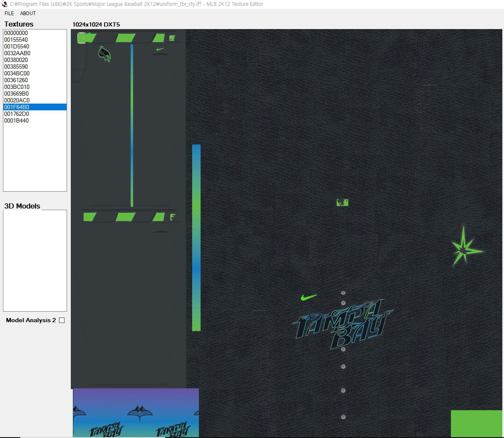The height and width of the screenshot is (438, 504).
Task: Enable the Model Analysis 2 checkbox
Action: [62, 320]
